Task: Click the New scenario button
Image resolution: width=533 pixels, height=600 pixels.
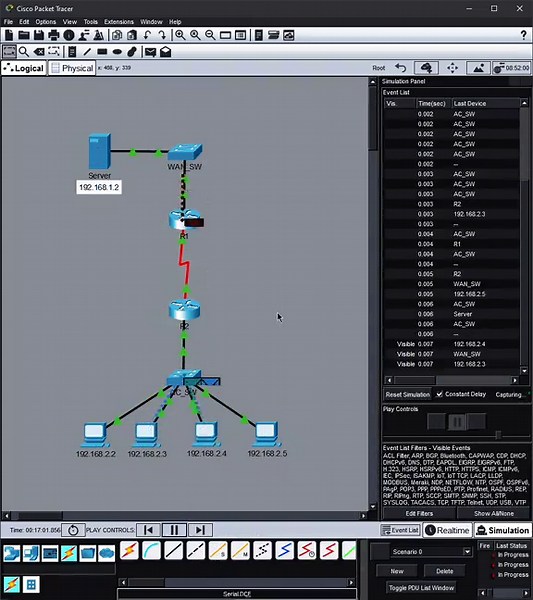Action: (x=397, y=571)
